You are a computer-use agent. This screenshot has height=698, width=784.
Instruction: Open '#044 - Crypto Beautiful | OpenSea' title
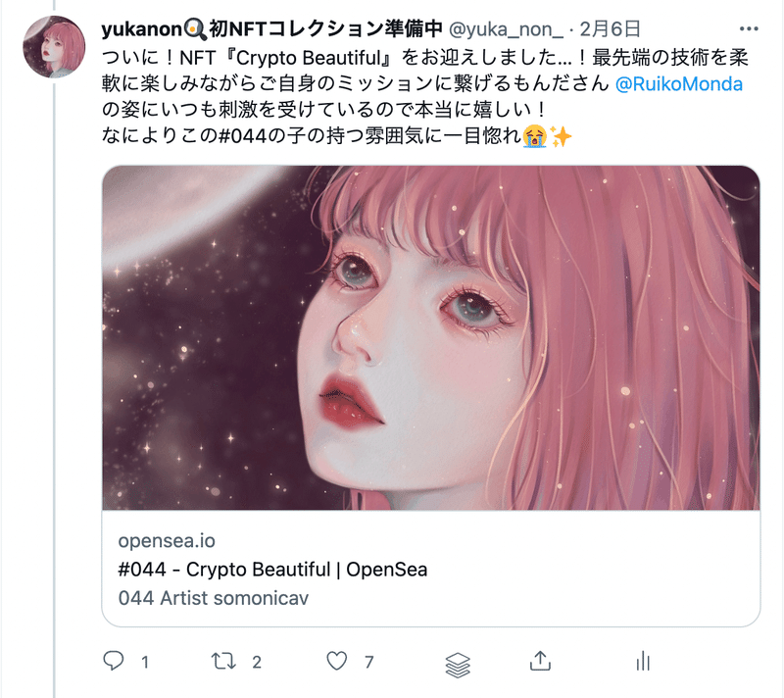(272, 569)
